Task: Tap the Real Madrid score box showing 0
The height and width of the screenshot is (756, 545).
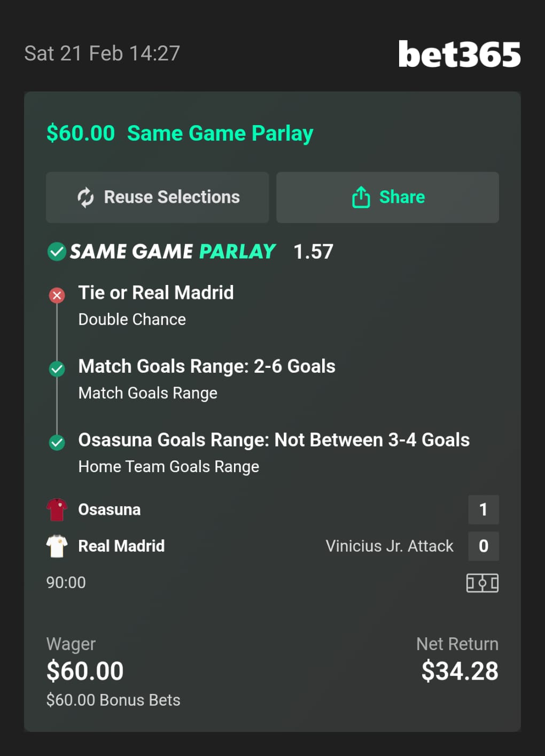Action: pyautogui.click(x=483, y=546)
